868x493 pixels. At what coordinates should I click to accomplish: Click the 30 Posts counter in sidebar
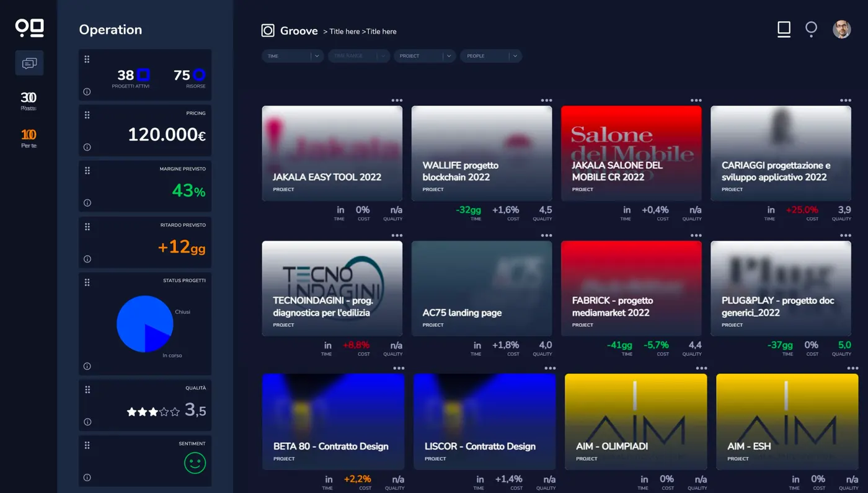[29, 101]
